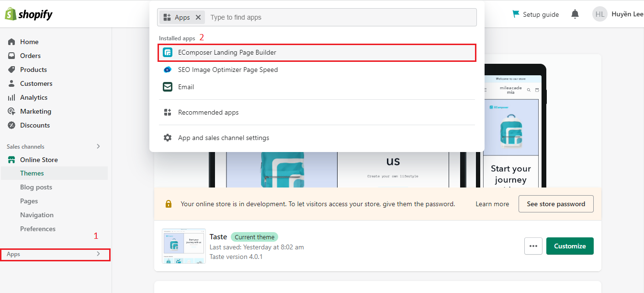Click Last saved Yesterday at 8:02 am
644x293 pixels.
point(257,247)
